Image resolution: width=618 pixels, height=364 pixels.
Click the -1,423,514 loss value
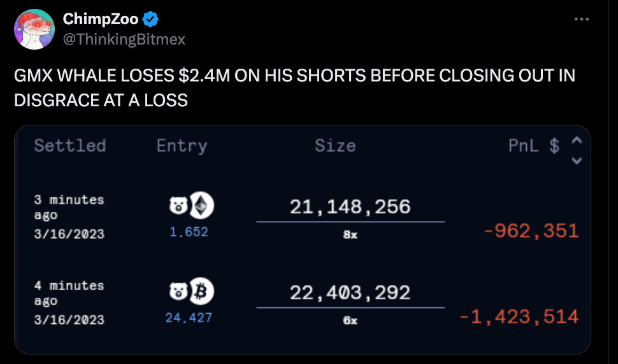point(519,317)
